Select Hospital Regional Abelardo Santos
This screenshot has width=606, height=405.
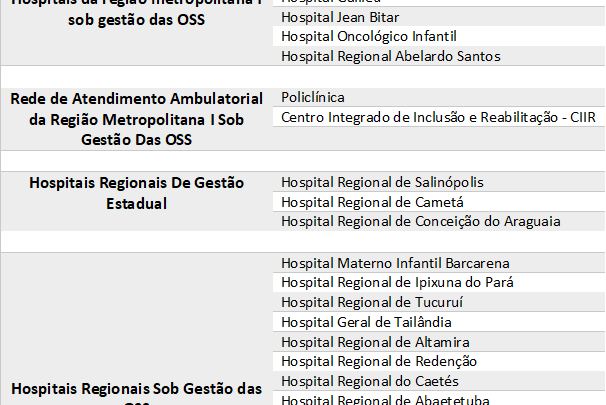(391, 56)
